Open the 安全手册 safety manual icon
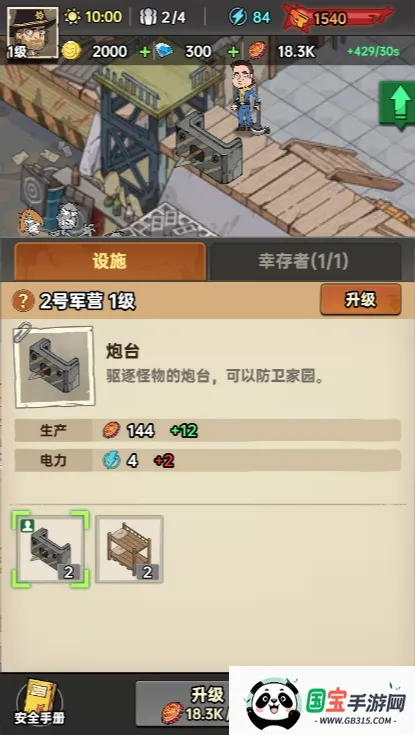This screenshot has height=735, width=415. point(39,701)
